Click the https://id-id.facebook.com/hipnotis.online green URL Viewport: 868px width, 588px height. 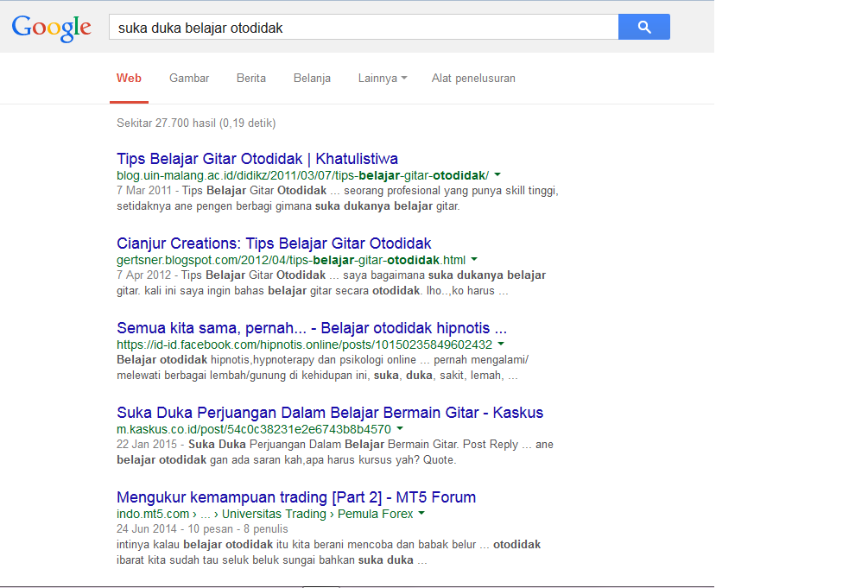(305, 345)
